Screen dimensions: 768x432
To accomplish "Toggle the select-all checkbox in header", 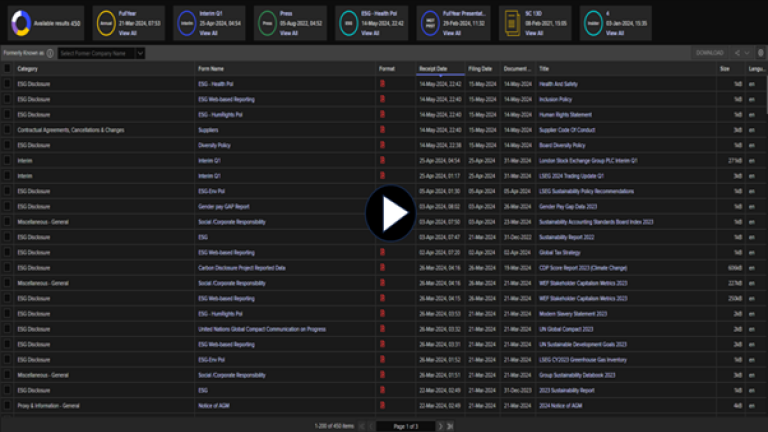I will click(8, 69).
